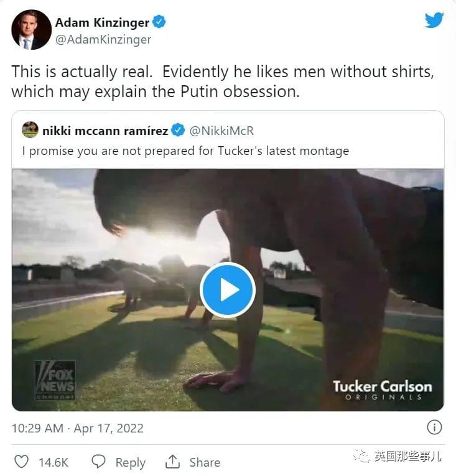Open the 10:29 AM Apr 17, 2022 timestamp
This screenshot has width=456, height=476.
pyautogui.click(x=77, y=428)
